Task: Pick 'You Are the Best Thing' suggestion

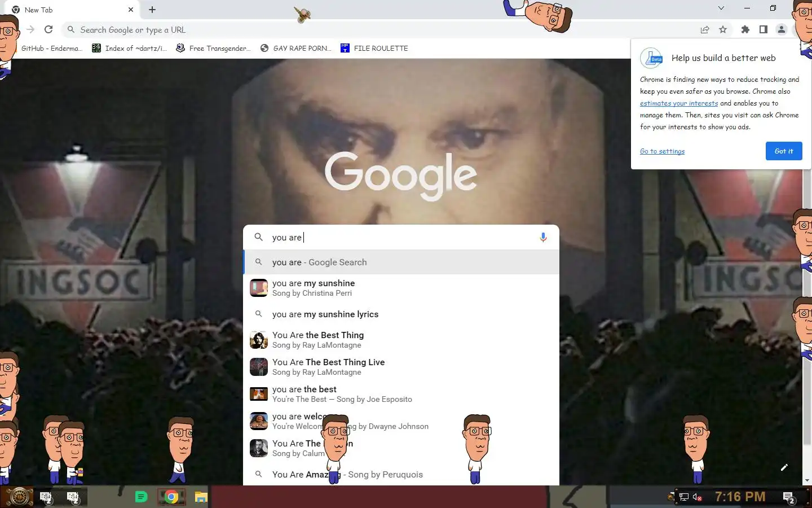Action: pos(401,340)
